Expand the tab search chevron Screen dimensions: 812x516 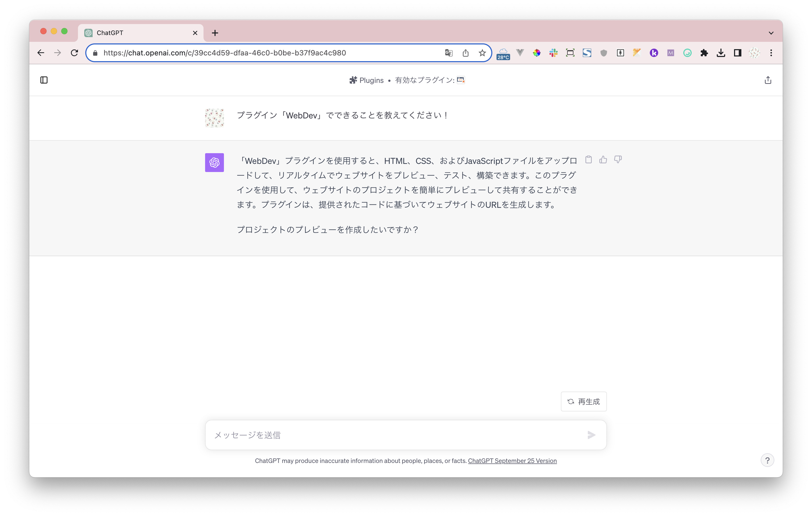click(x=771, y=33)
